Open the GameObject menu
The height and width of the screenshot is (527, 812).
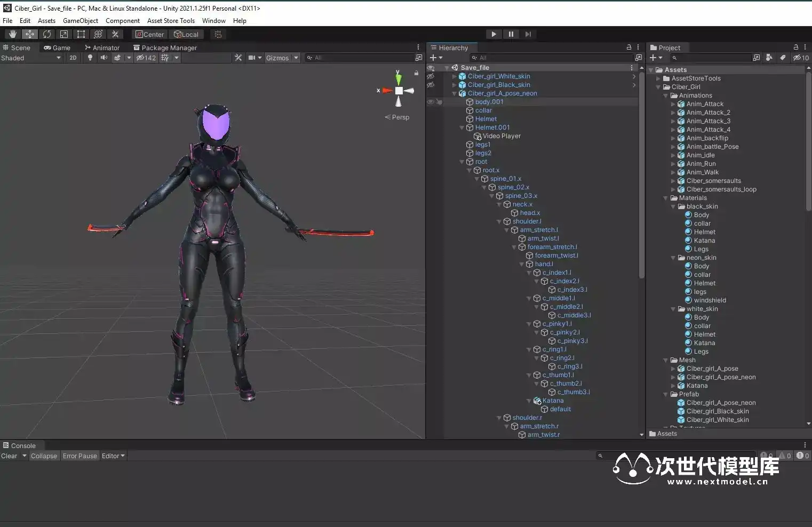(x=80, y=21)
